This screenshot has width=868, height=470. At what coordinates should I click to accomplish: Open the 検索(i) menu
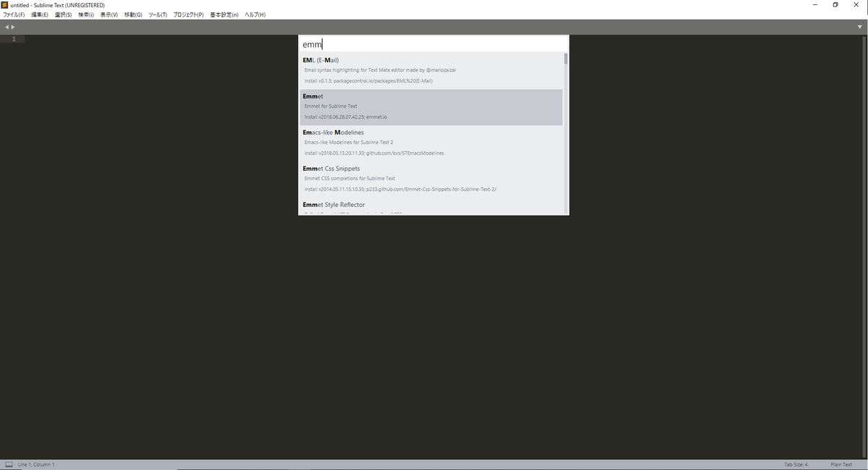(86, 14)
